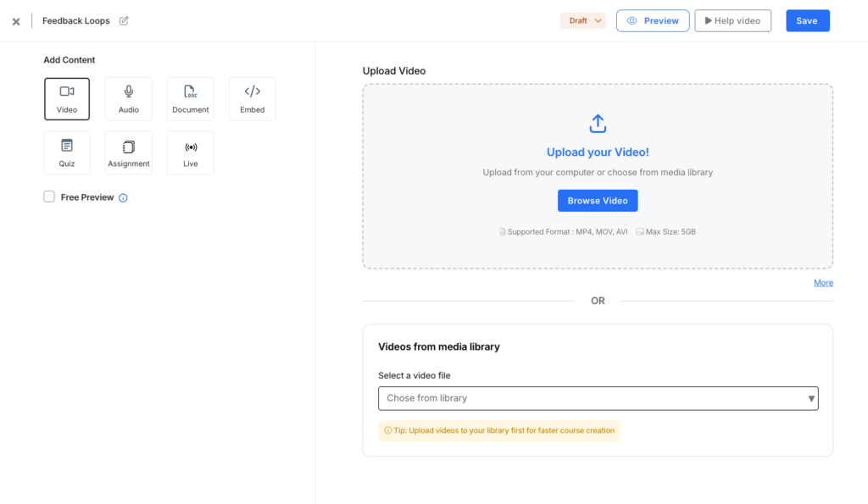The width and height of the screenshot is (868, 504).
Task: Enable the Free Preview checkbox
Action: point(49,197)
